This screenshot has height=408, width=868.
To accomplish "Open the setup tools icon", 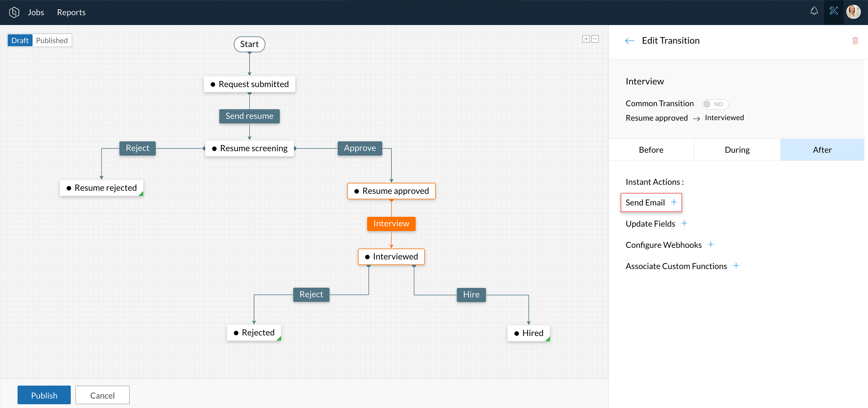I will 833,11.
